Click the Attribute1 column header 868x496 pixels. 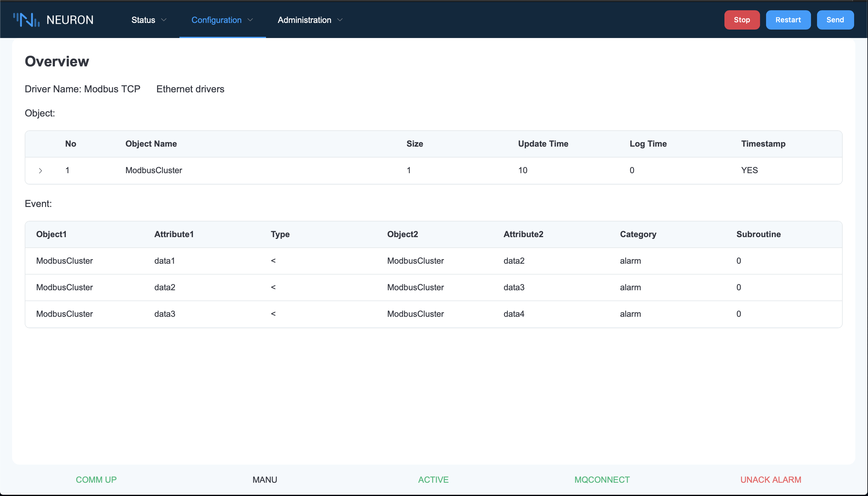(x=174, y=234)
